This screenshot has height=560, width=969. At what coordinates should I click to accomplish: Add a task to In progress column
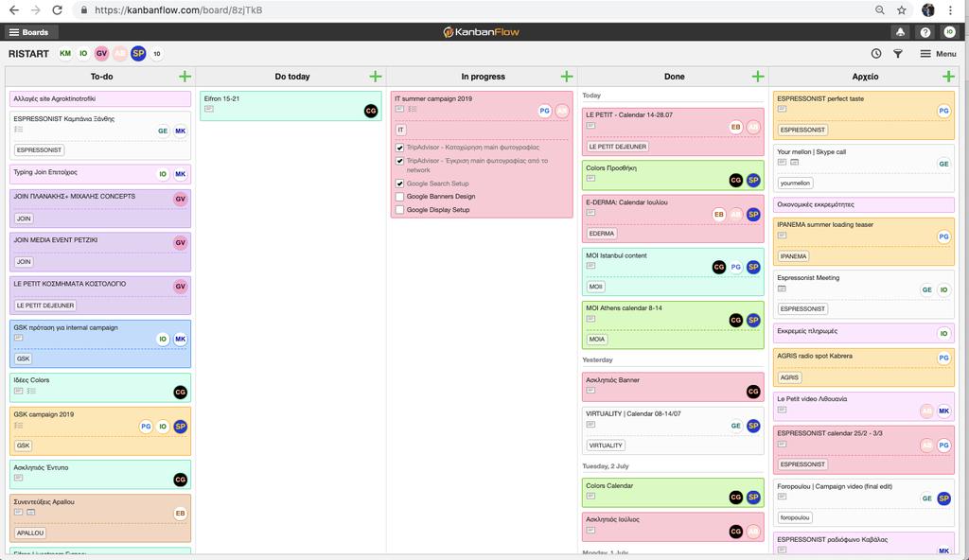pos(567,76)
